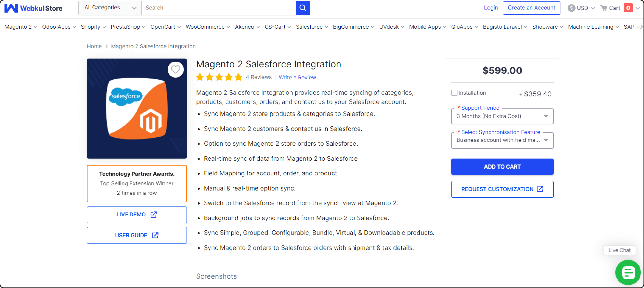Expand the WooCommerce menu
This screenshot has width=644, height=288.
[x=208, y=27]
